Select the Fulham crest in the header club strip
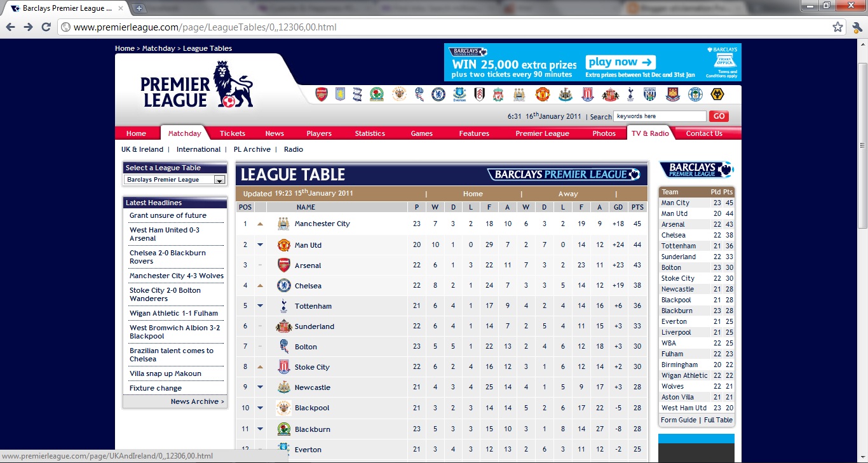868x463 pixels. [480, 95]
